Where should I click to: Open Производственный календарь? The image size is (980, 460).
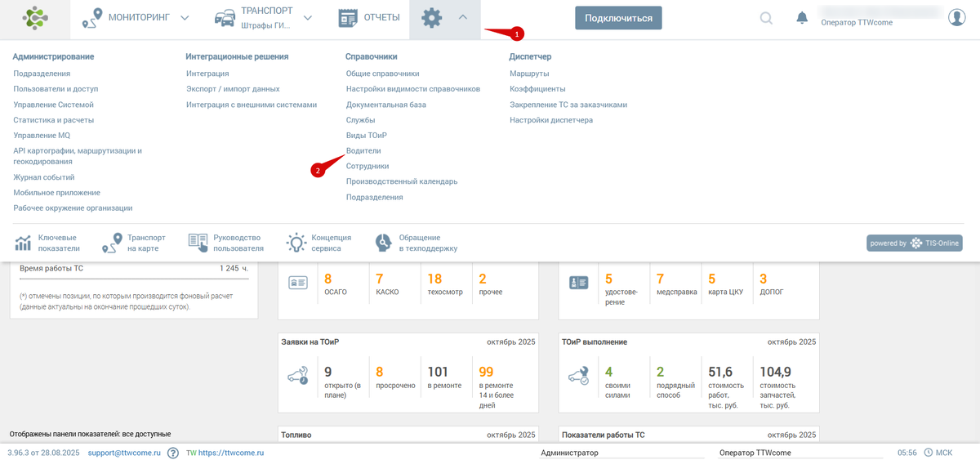[402, 181]
